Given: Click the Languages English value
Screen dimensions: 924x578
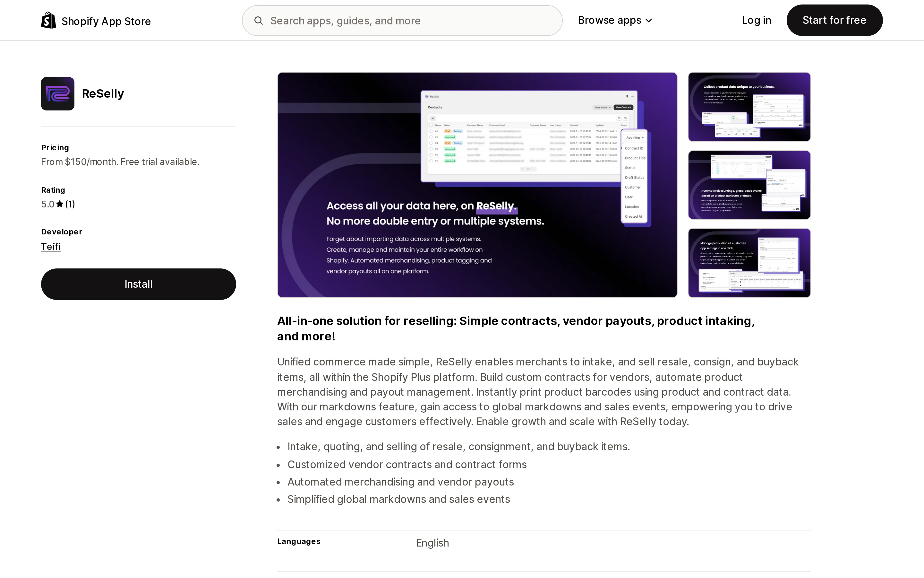Looking at the screenshot, I should [432, 543].
